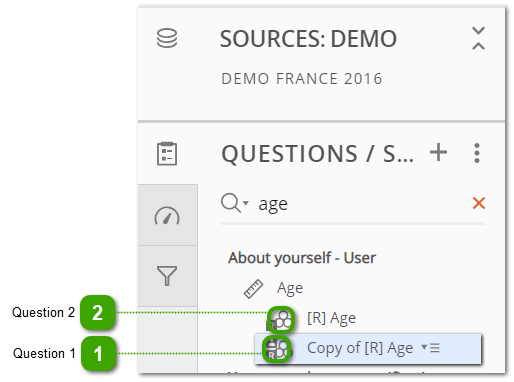The image size is (514, 382).
Task: Open the gauge indicators side tab
Action: (x=167, y=215)
